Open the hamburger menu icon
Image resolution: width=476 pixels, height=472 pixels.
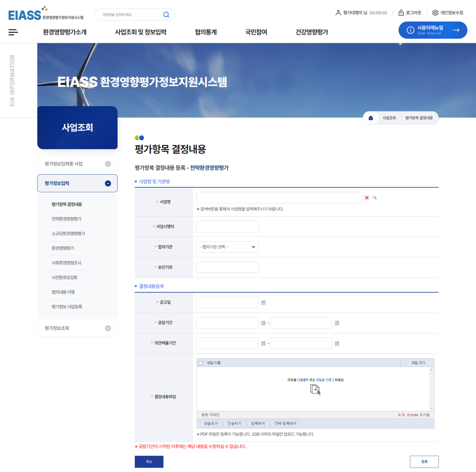tap(13, 32)
